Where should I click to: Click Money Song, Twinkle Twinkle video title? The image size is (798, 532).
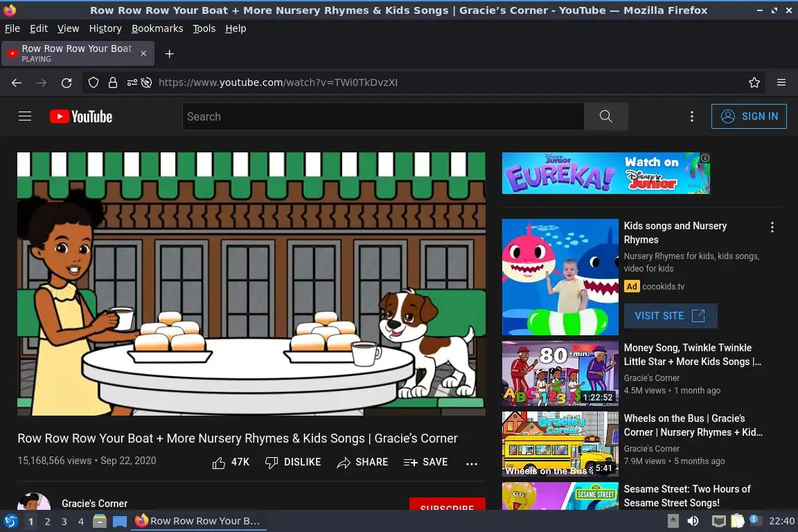692,355
